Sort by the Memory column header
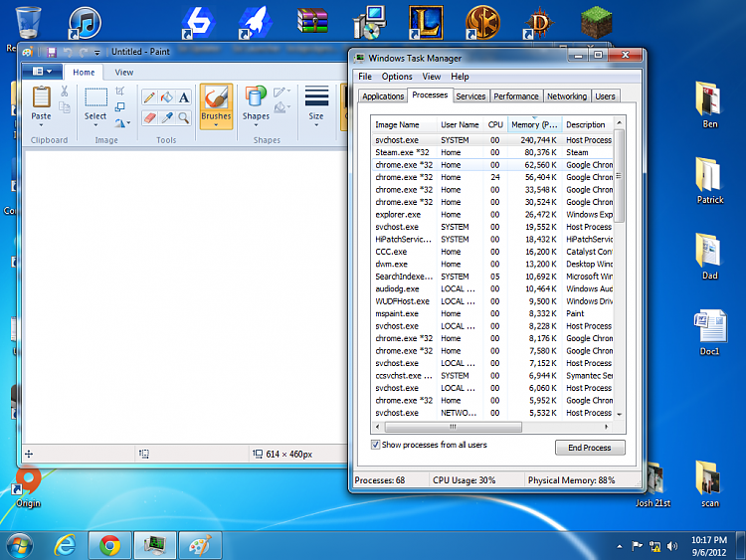Viewport: 746px width, 560px height. pos(535,124)
